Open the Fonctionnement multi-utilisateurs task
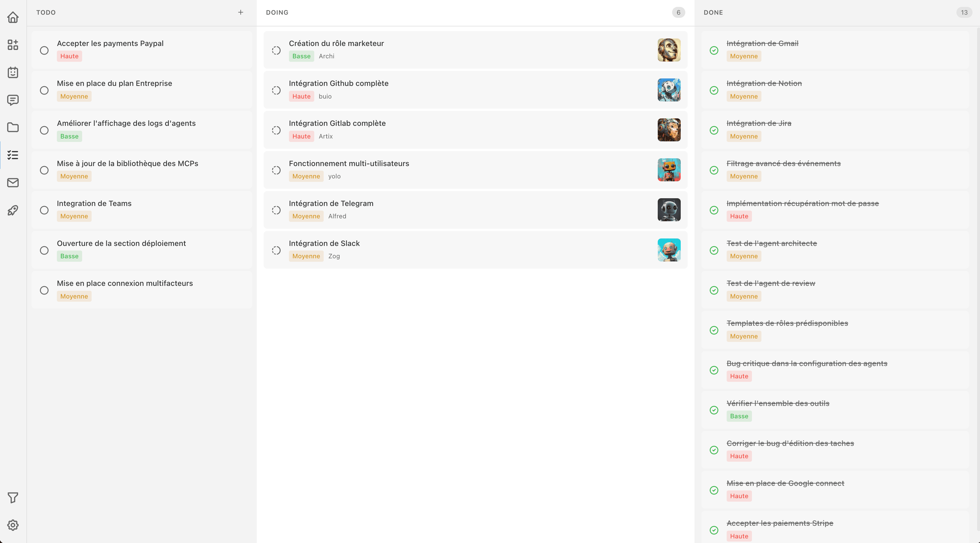The width and height of the screenshot is (980, 543). point(349,163)
